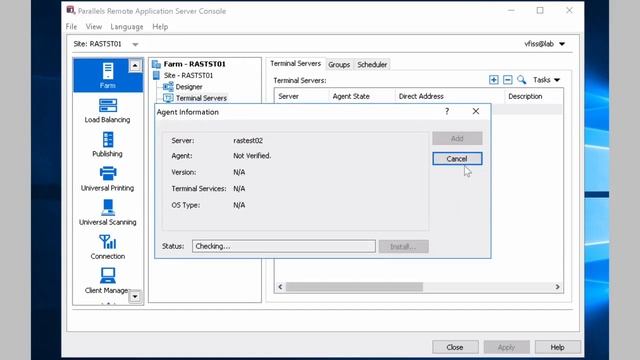Open the View menu
This screenshot has height=360, width=640.
[93, 27]
